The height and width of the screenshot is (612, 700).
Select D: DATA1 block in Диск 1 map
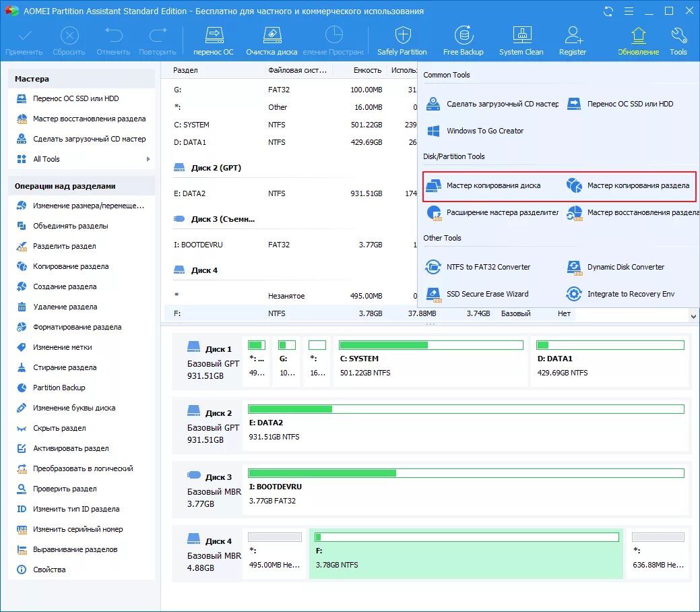coord(610,361)
